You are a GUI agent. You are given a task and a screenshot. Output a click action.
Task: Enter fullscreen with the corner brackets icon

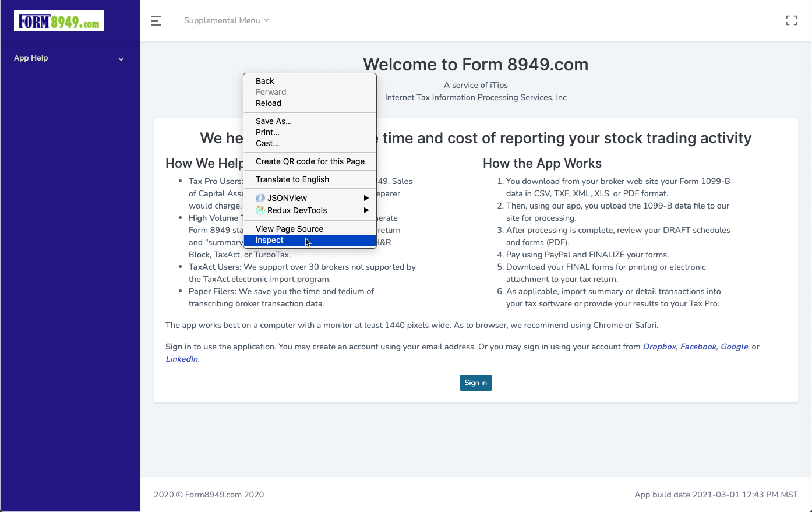click(x=792, y=20)
